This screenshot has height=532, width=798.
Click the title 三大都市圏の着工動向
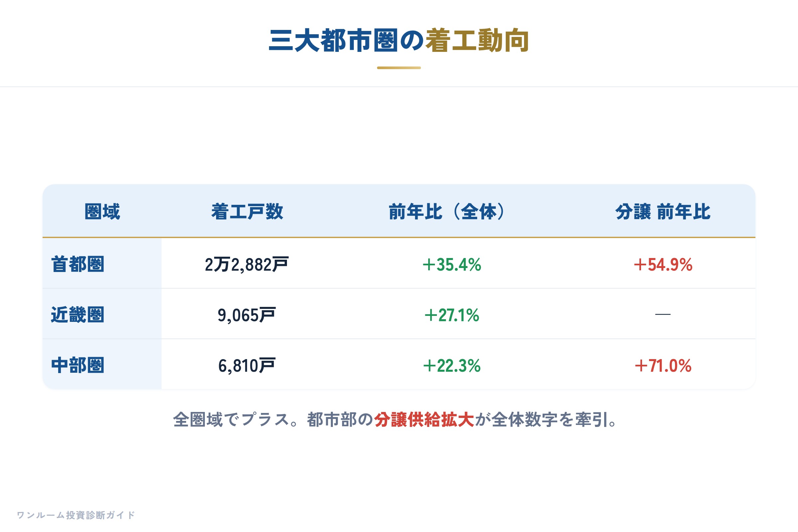click(399, 41)
